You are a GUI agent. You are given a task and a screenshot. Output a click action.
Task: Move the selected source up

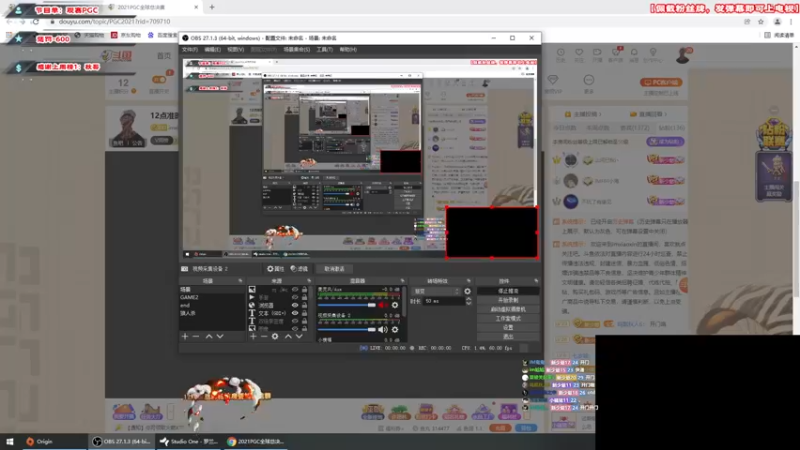(288, 336)
